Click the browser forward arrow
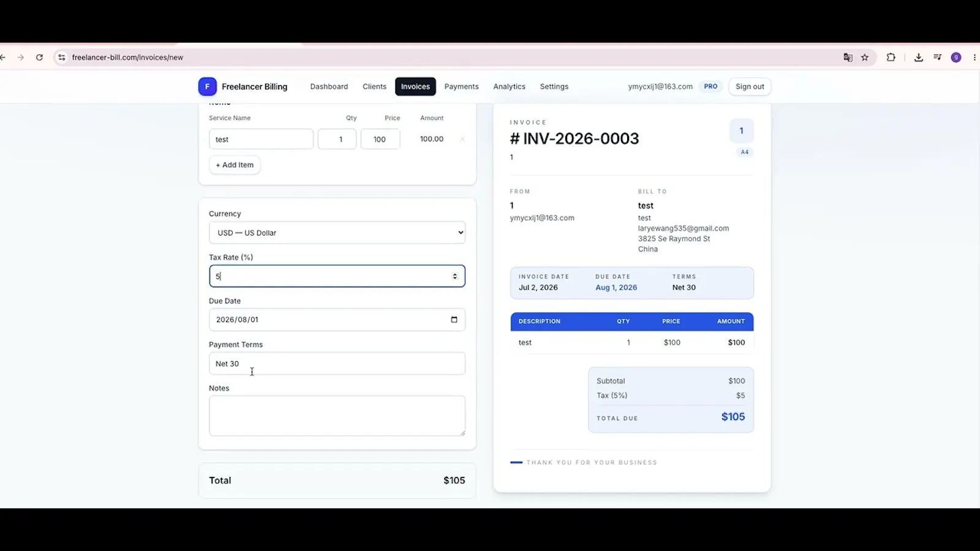980x551 pixels. pyautogui.click(x=21, y=58)
